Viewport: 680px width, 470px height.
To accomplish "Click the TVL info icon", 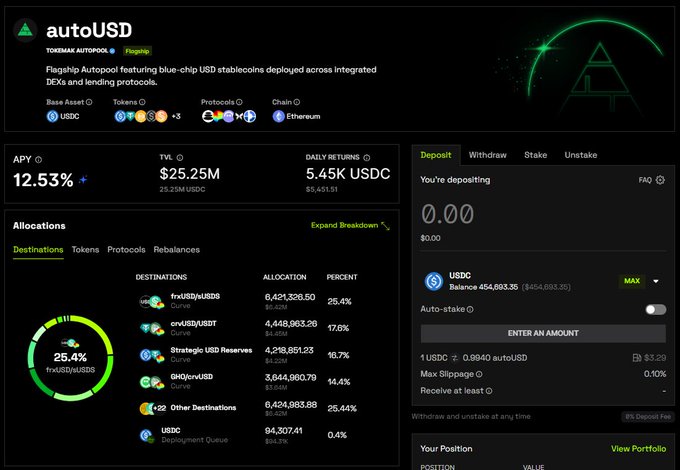I will point(180,158).
